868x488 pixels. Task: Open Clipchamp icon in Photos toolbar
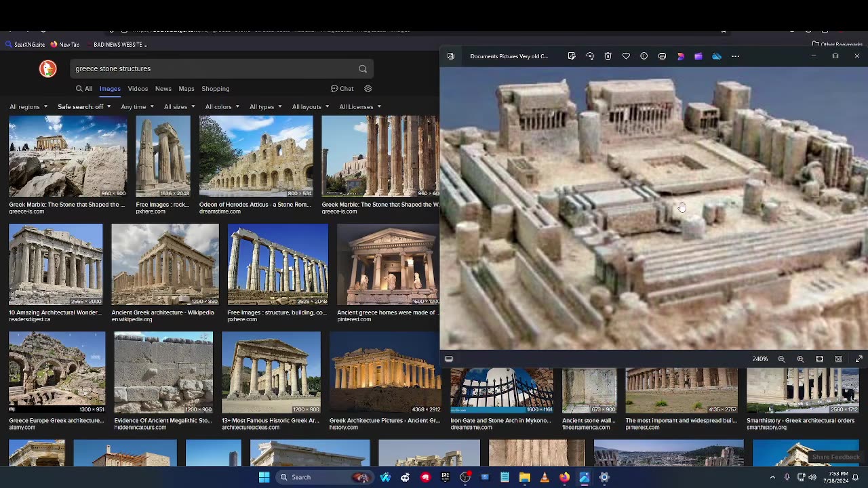[x=698, y=56]
